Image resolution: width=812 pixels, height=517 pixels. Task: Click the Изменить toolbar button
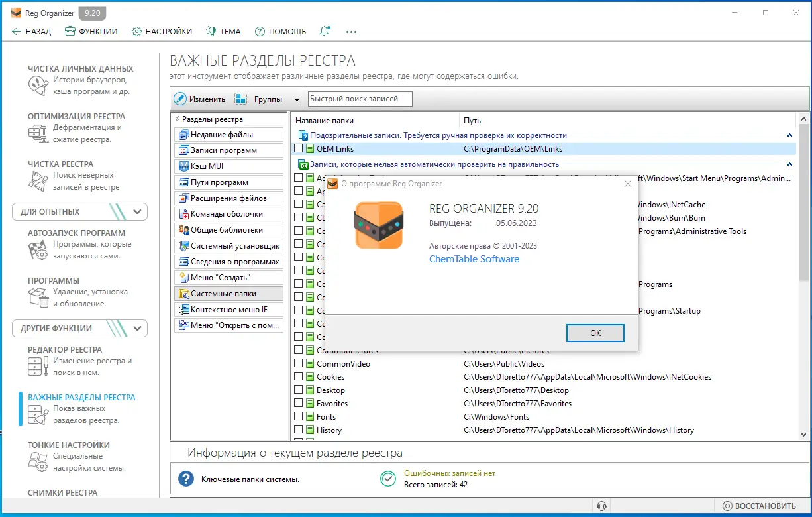click(199, 99)
